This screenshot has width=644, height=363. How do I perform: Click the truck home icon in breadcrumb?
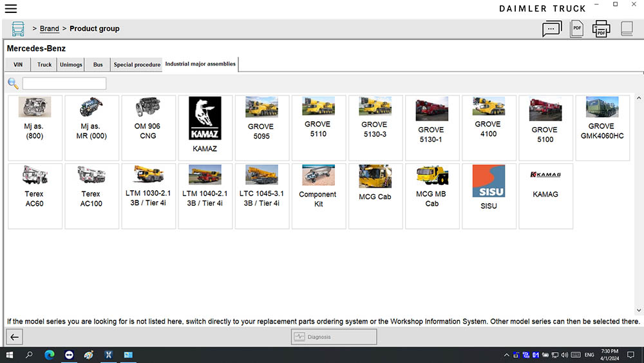pos(17,29)
